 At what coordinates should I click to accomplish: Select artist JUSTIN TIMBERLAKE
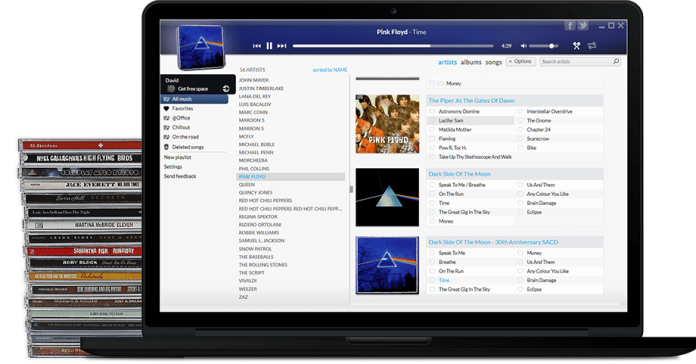point(261,88)
